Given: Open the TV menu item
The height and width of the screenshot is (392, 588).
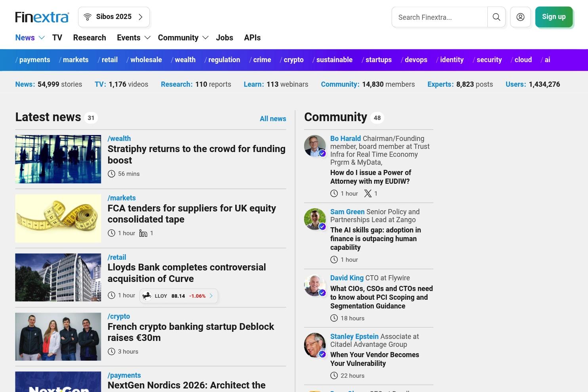Looking at the screenshot, I should point(57,38).
